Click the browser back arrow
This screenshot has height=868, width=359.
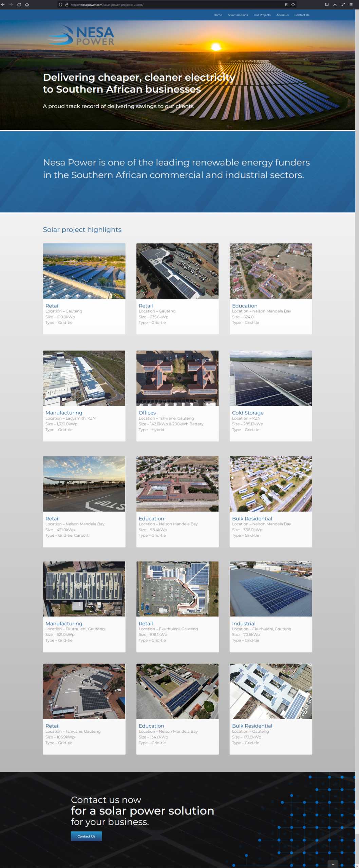coord(3,4)
